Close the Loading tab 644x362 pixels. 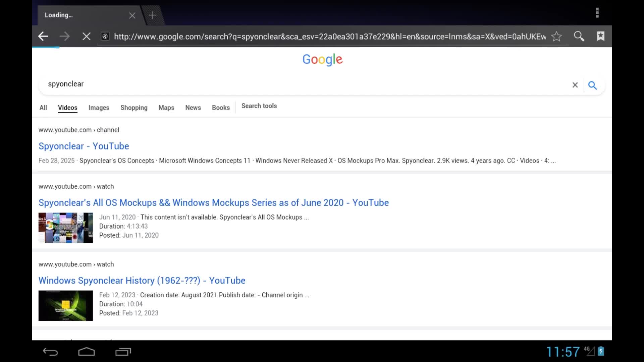click(132, 15)
